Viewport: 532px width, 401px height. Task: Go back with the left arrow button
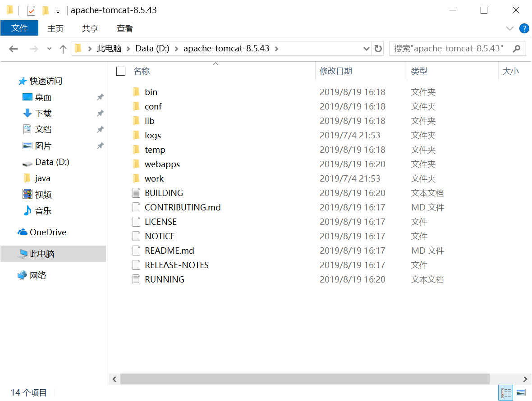tap(13, 49)
